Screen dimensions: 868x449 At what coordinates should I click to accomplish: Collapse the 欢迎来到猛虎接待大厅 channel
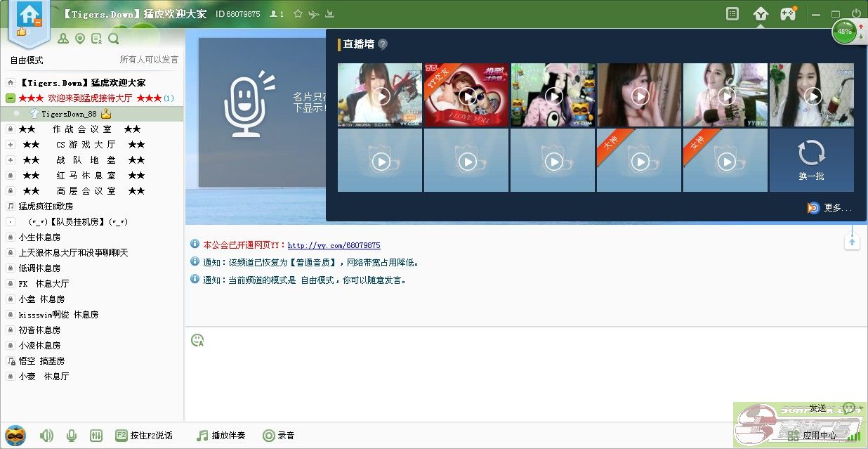(11, 98)
